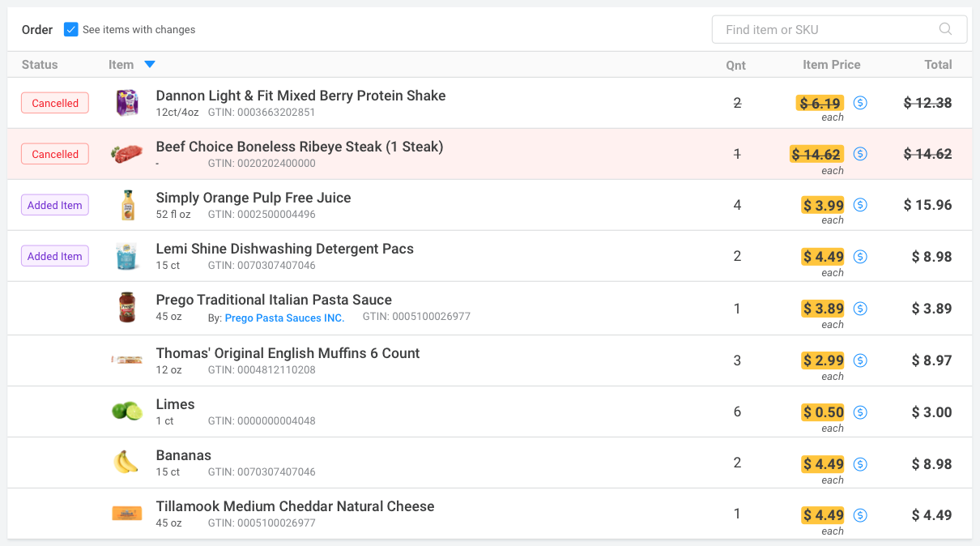
Task: Click the price icon for Tillamook Cheddar Cheese
Action: pyautogui.click(x=860, y=515)
